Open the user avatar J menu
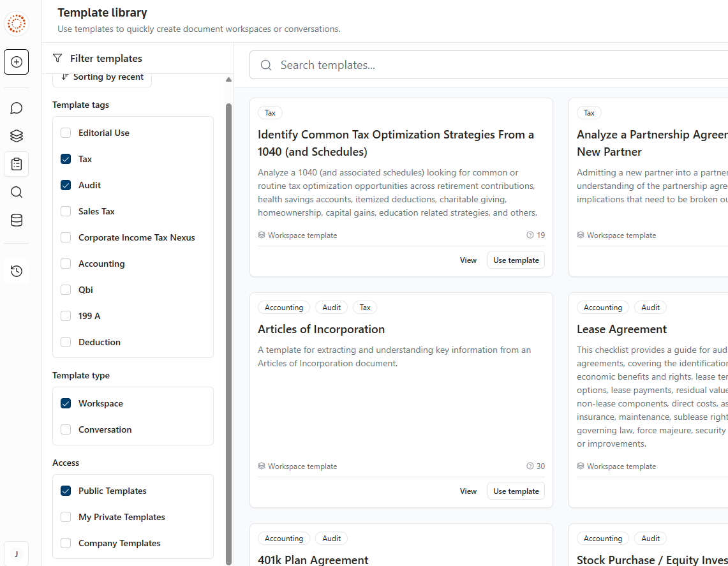728x566 pixels. pyautogui.click(x=17, y=553)
